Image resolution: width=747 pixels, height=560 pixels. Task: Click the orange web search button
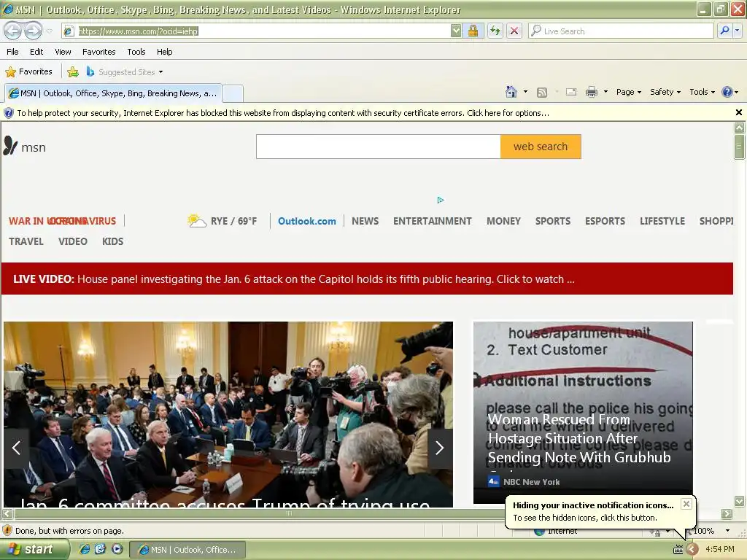[541, 146]
